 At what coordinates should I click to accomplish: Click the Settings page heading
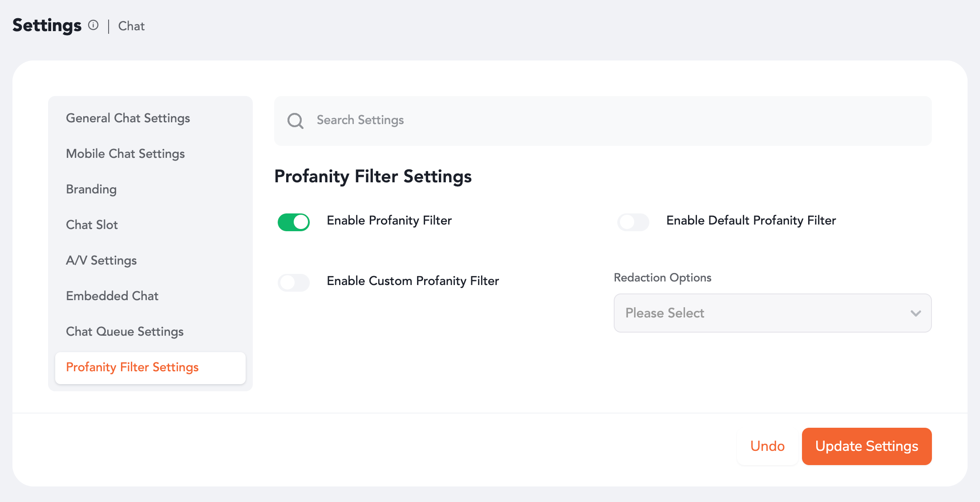point(47,25)
